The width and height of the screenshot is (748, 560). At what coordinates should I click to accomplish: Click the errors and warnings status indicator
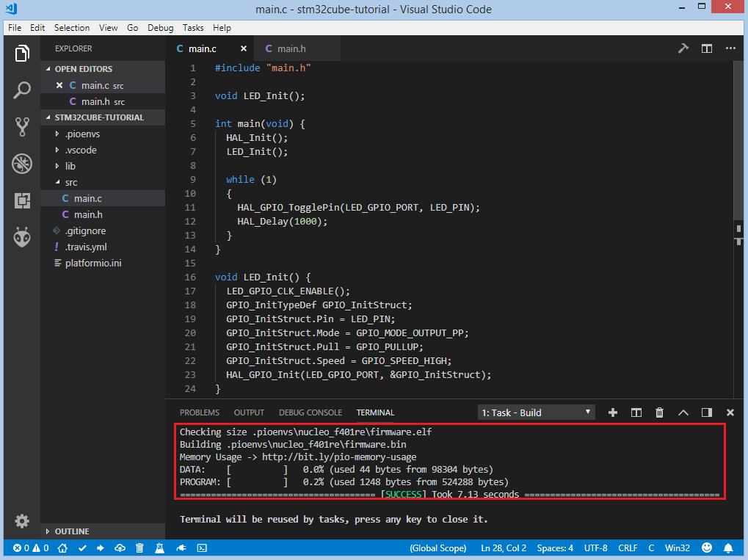click(31, 548)
